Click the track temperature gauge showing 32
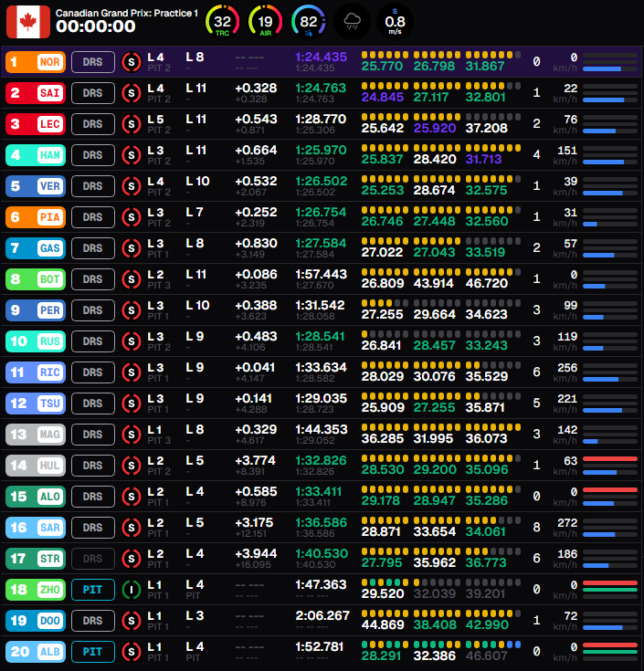The image size is (644, 671). [222, 22]
